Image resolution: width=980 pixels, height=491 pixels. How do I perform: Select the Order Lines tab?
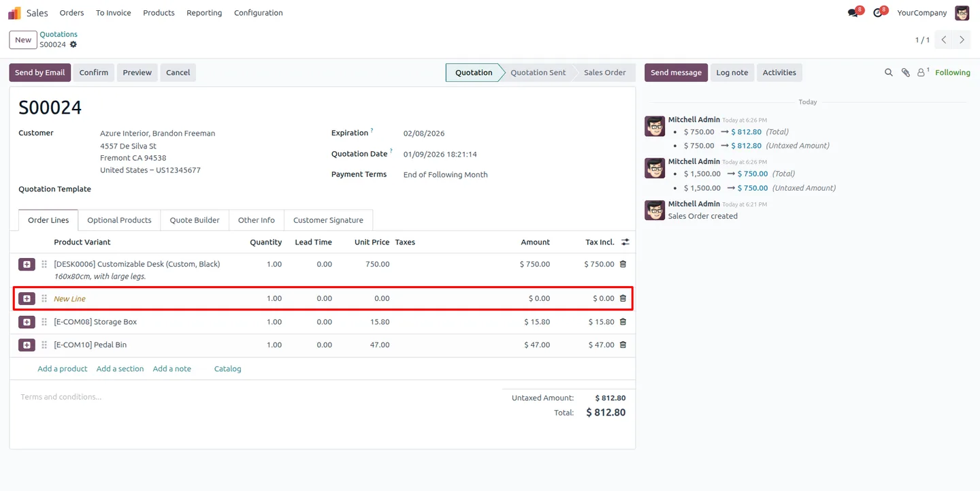48,220
